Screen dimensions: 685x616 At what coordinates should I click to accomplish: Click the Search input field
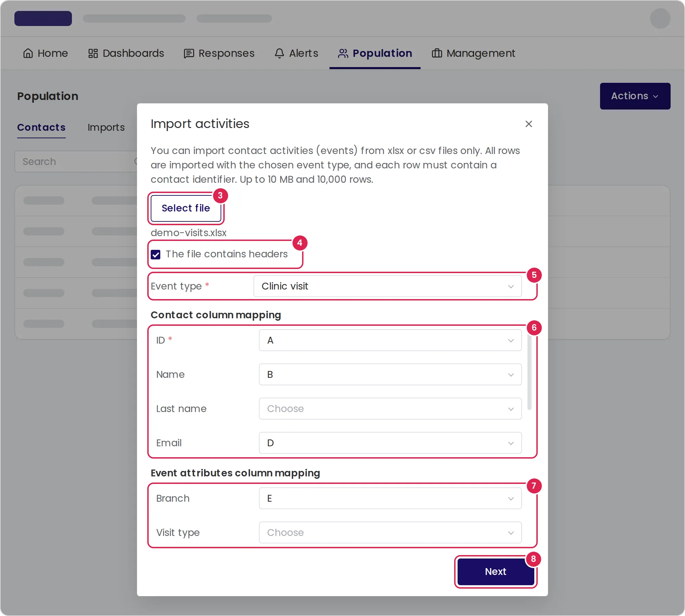pos(76,162)
